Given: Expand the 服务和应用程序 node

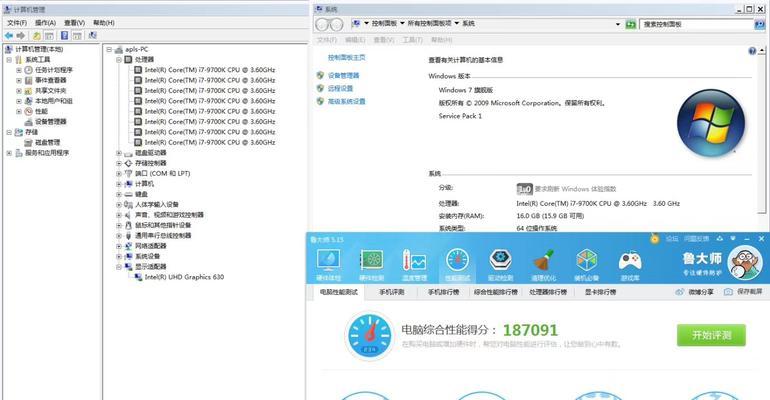Looking at the screenshot, I should click(9, 153).
